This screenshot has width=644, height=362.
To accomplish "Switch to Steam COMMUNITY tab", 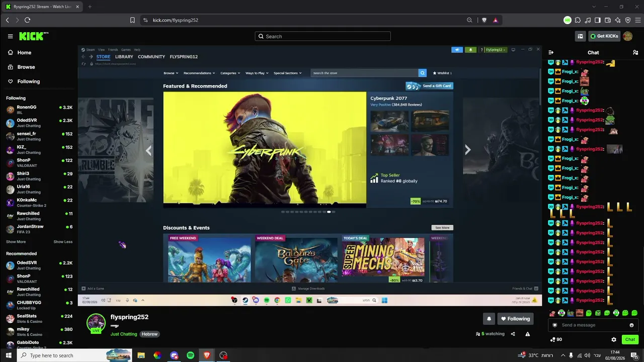I will click(x=151, y=57).
